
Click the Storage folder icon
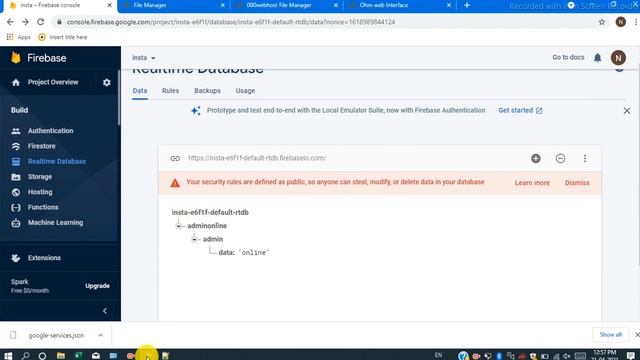16,177
